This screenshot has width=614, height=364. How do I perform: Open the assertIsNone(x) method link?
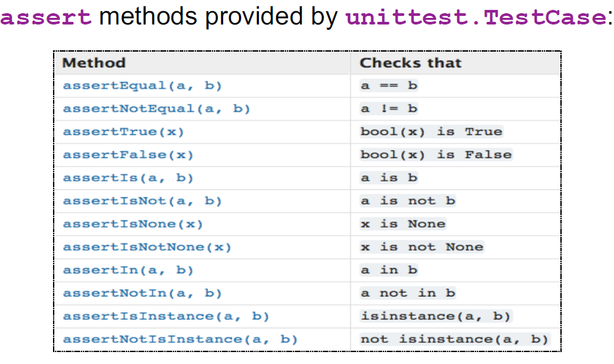pyautogui.click(x=133, y=224)
